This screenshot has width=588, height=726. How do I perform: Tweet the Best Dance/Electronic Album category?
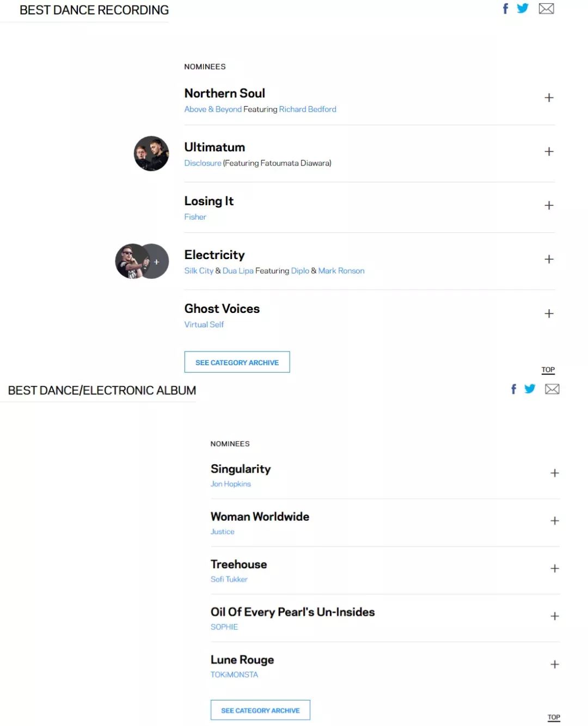click(x=530, y=389)
